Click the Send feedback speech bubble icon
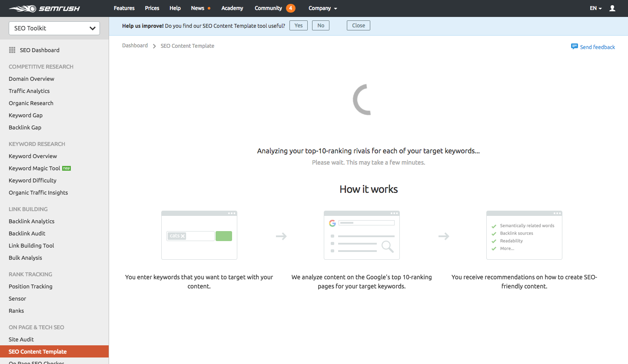This screenshot has width=628, height=364. (575, 46)
